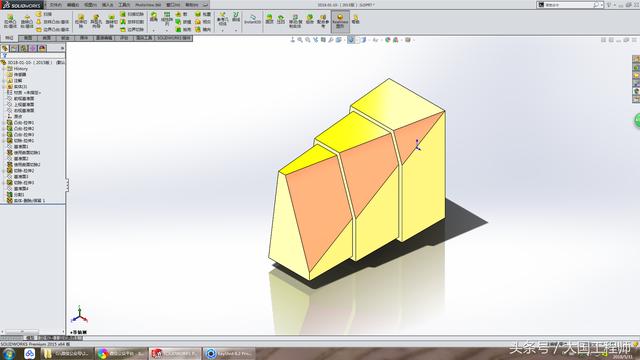
Task: Select the Mate Reference (配合参考) tool
Action: 323,21
